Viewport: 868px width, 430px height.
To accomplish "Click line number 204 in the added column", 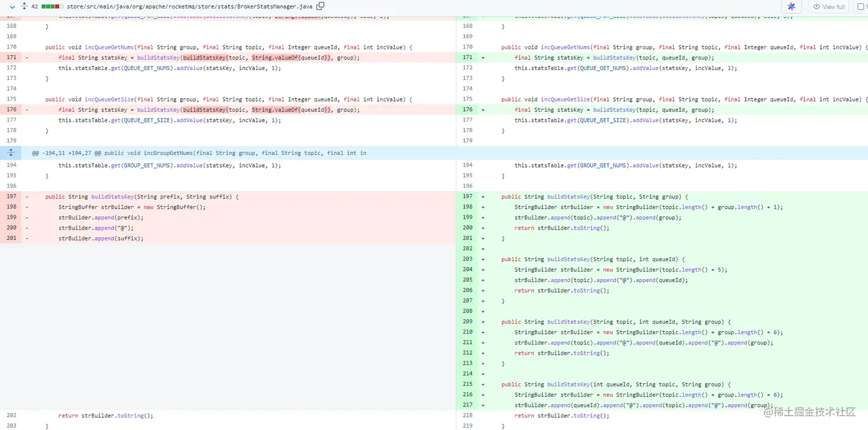I will tap(467, 270).
